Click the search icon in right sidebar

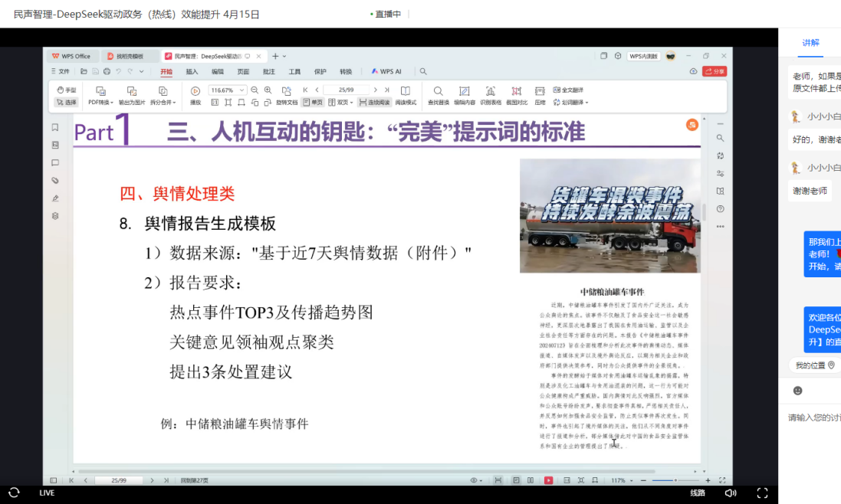(720, 138)
